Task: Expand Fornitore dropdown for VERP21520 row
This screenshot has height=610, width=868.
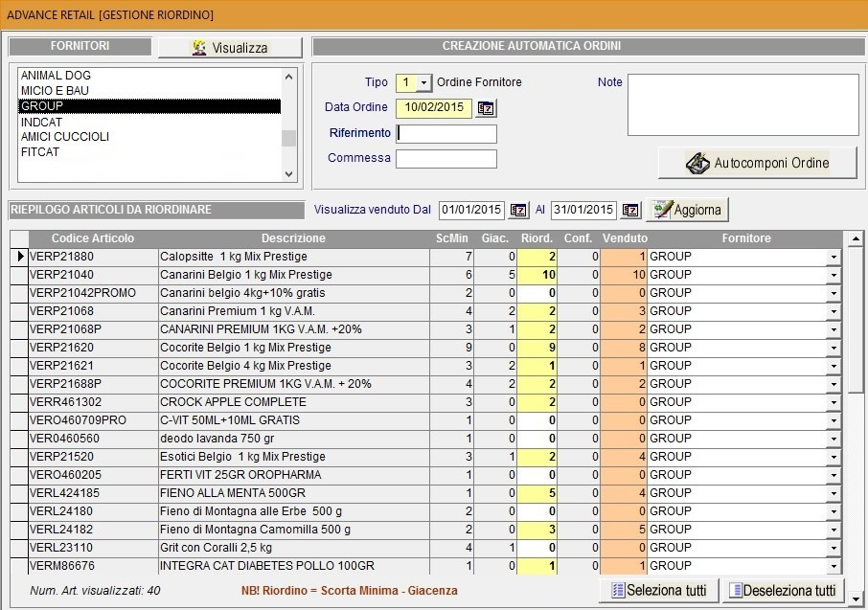Action: [x=834, y=457]
